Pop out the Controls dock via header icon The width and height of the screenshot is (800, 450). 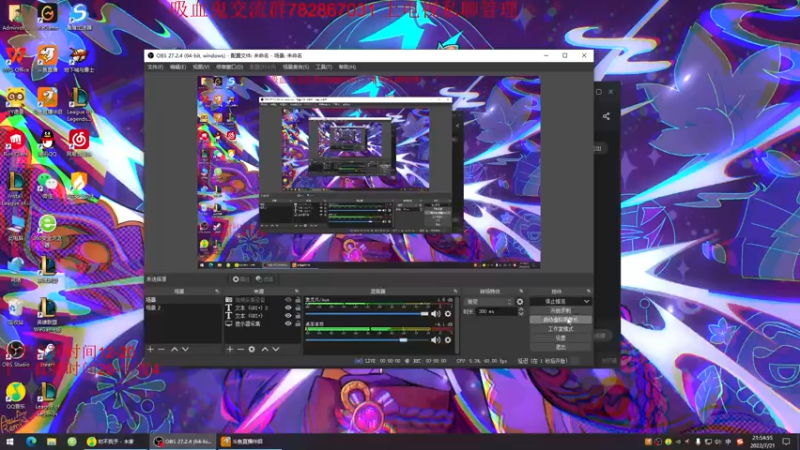tap(588, 291)
